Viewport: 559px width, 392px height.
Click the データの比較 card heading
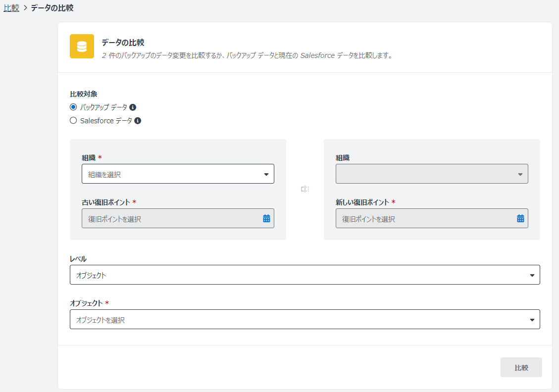[x=123, y=43]
